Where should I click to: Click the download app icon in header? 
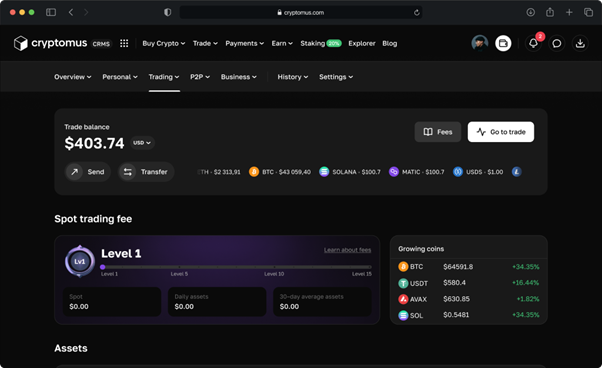(x=580, y=43)
